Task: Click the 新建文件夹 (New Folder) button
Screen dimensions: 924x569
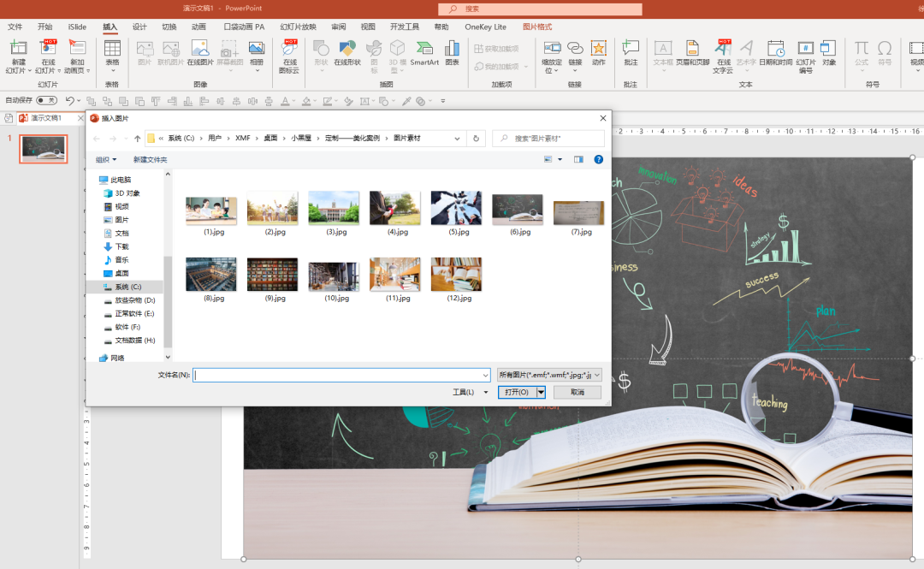Action: pos(150,160)
